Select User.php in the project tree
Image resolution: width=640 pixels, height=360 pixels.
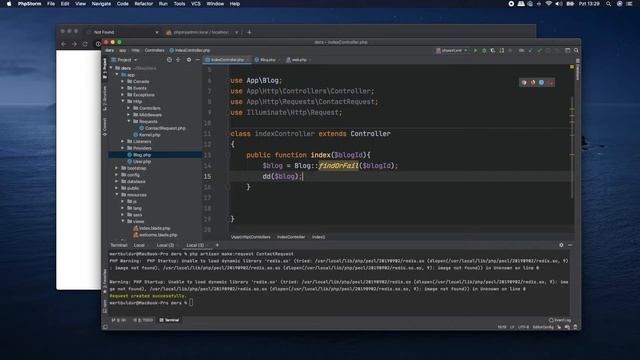click(x=139, y=162)
